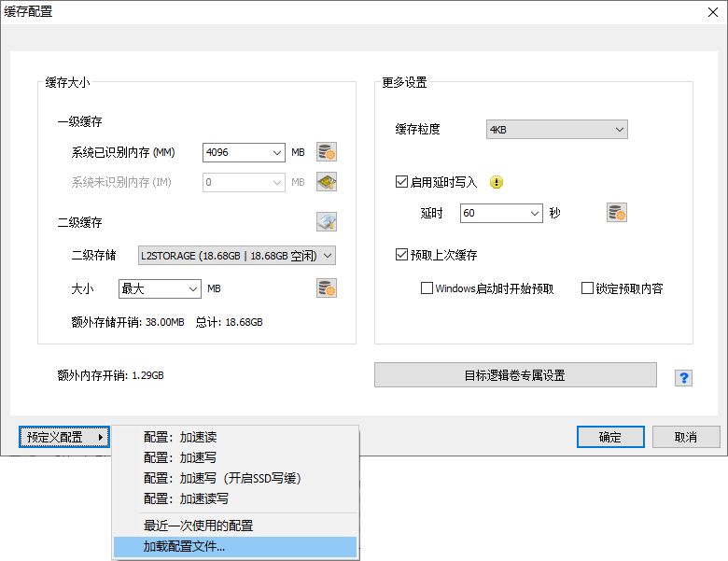Open 目标逻辑卷专属设置
Screen dimensions: 728x561
[x=515, y=374]
